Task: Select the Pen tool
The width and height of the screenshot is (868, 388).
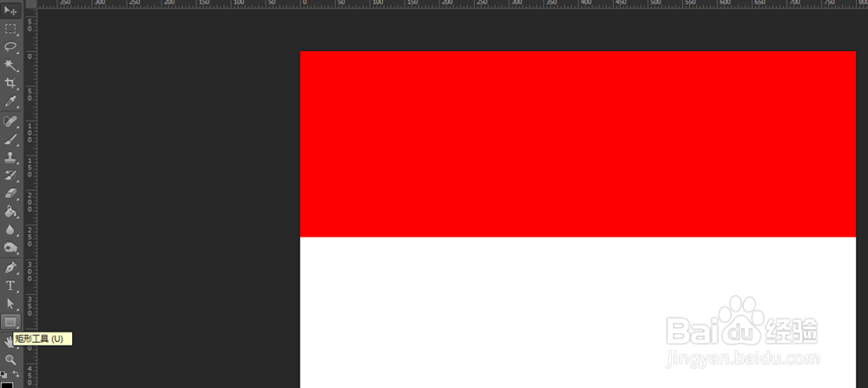Action: [10, 268]
